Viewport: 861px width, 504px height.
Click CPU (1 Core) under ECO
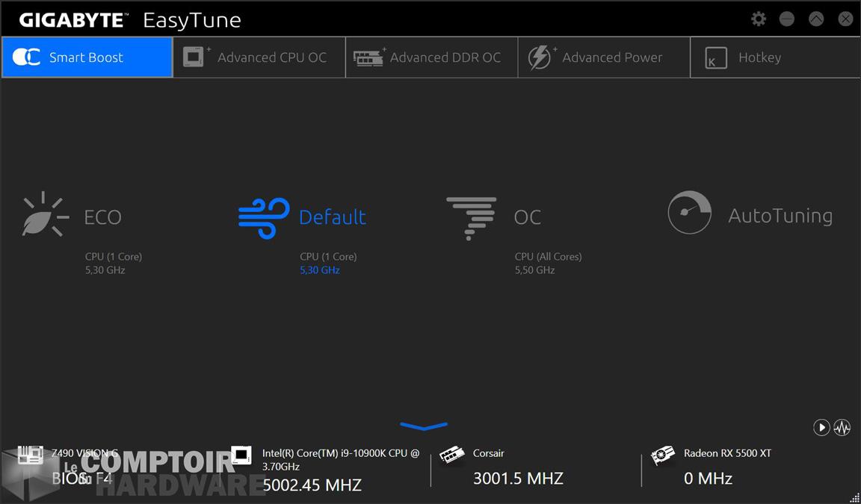click(x=113, y=256)
